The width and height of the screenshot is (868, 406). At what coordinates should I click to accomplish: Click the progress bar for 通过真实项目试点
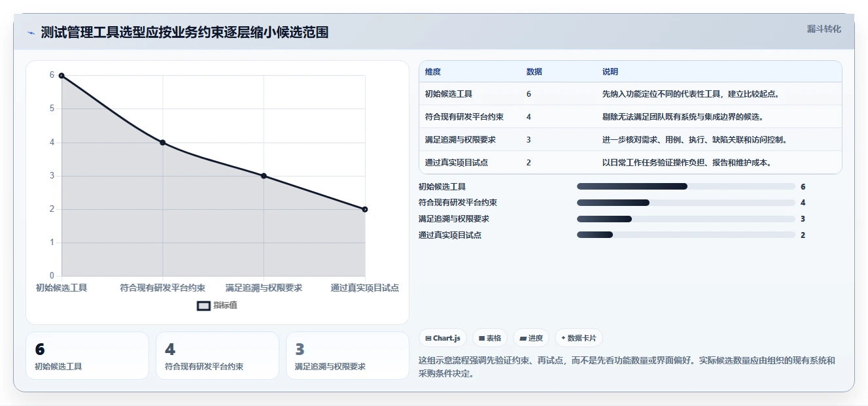[686, 235]
